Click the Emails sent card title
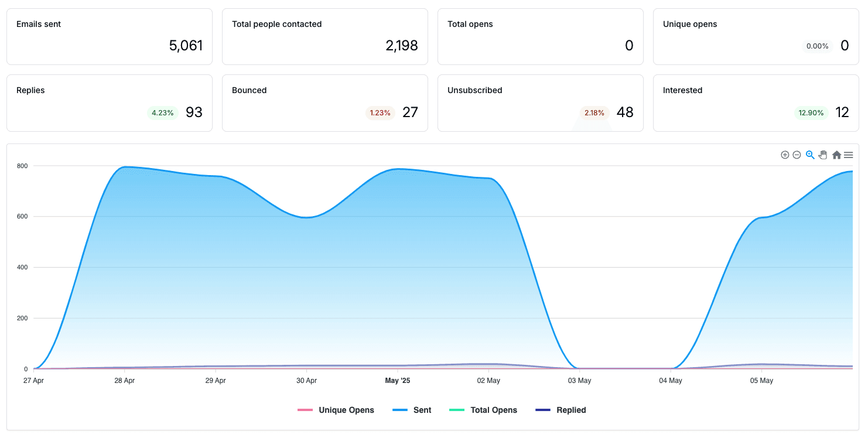Viewport: 868px width, 438px height. tap(39, 24)
